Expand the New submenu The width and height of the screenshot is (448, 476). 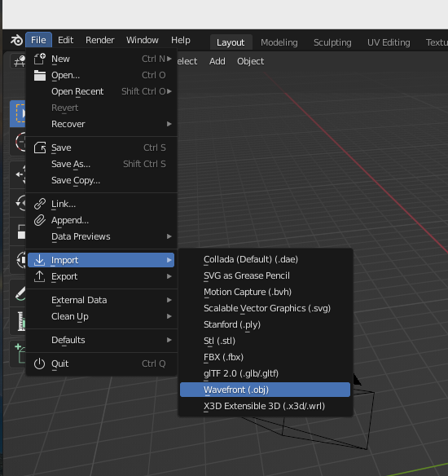coord(101,59)
